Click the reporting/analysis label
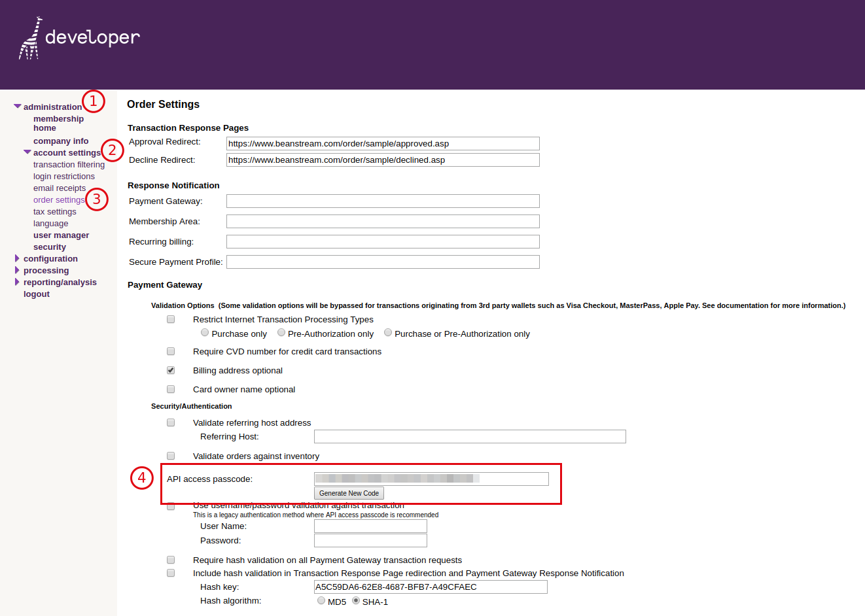The height and width of the screenshot is (616, 865). point(60,282)
